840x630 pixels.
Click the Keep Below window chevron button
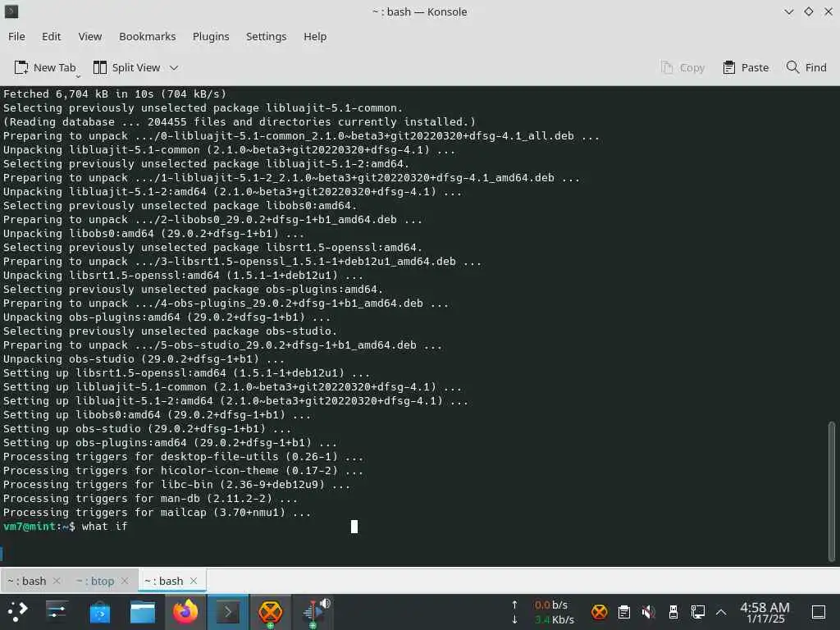(x=788, y=11)
